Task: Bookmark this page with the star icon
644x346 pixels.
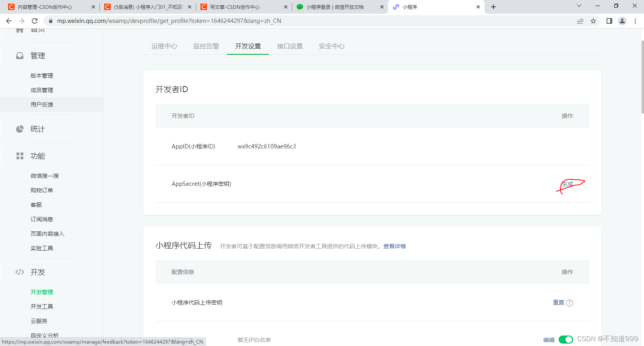Action: (593, 21)
